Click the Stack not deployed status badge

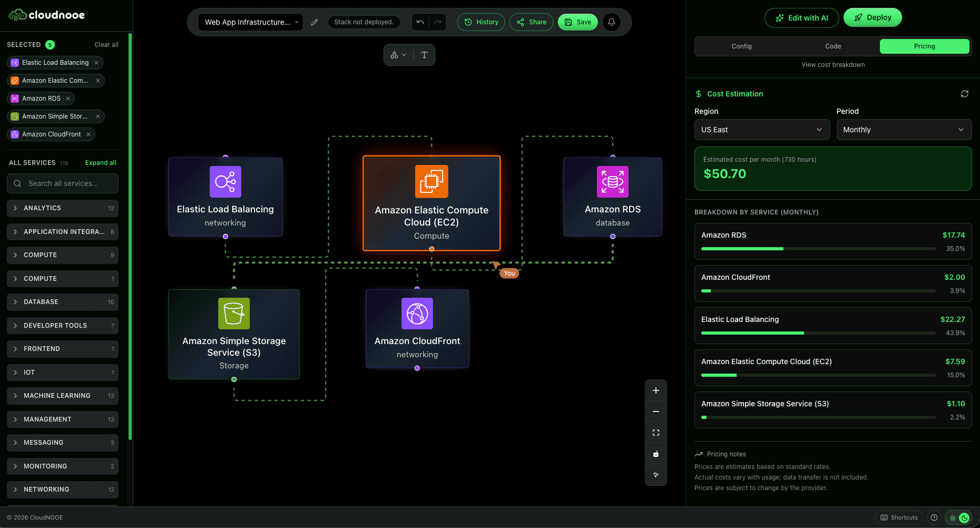click(x=364, y=22)
